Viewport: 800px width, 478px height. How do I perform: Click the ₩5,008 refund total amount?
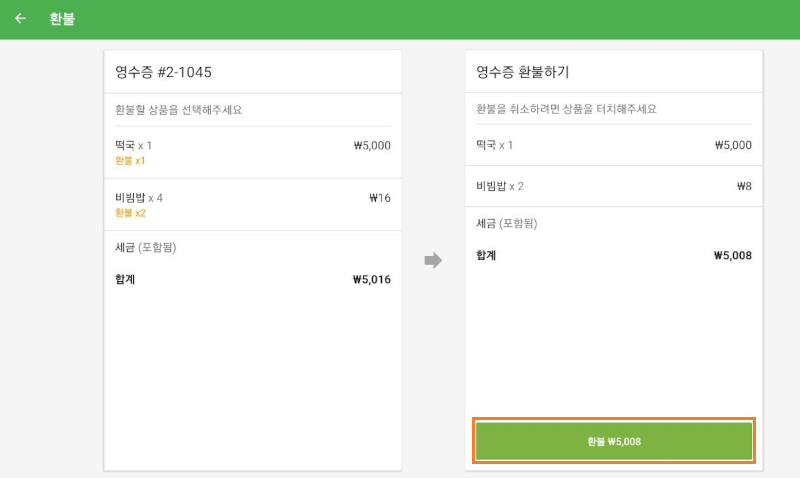pos(732,256)
